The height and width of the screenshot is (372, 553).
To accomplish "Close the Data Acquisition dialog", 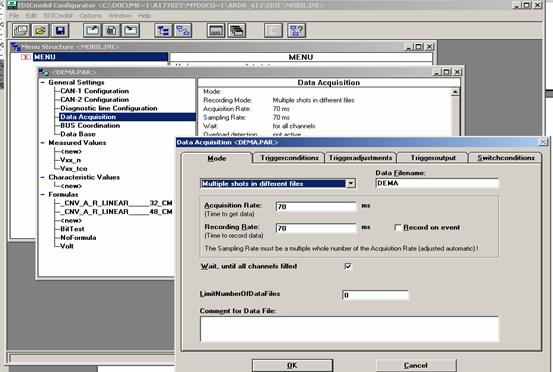I will [543, 142].
